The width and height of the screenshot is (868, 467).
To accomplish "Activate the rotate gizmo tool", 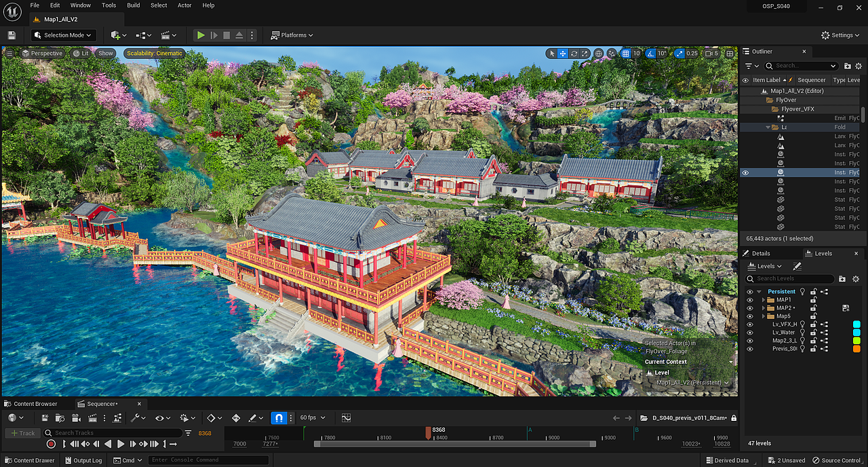I will [x=574, y=54].
